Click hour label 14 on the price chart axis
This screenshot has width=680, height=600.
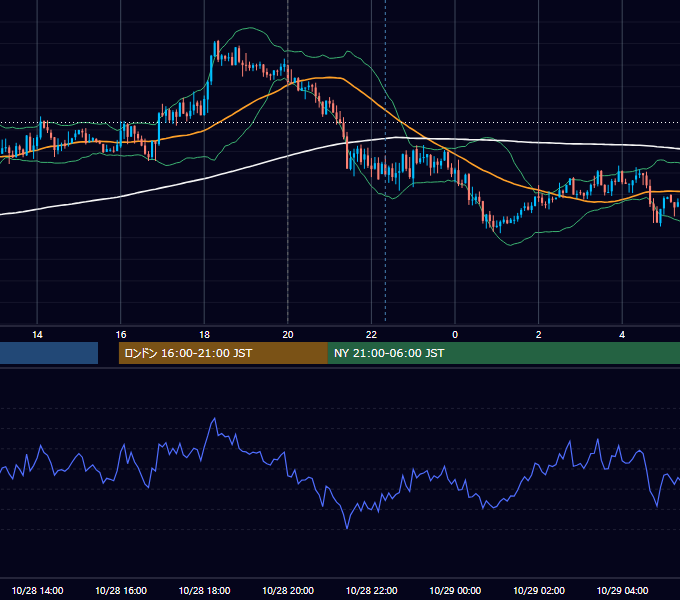pyautogui.click(x=37, y=335)
